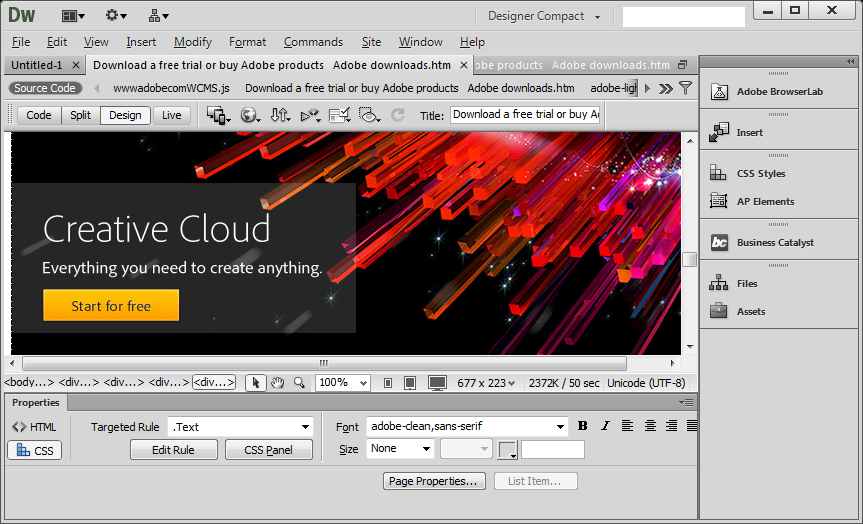This screenshot has width=863, height=524.
Task: Open the Size dropdown
Action: 401,449
